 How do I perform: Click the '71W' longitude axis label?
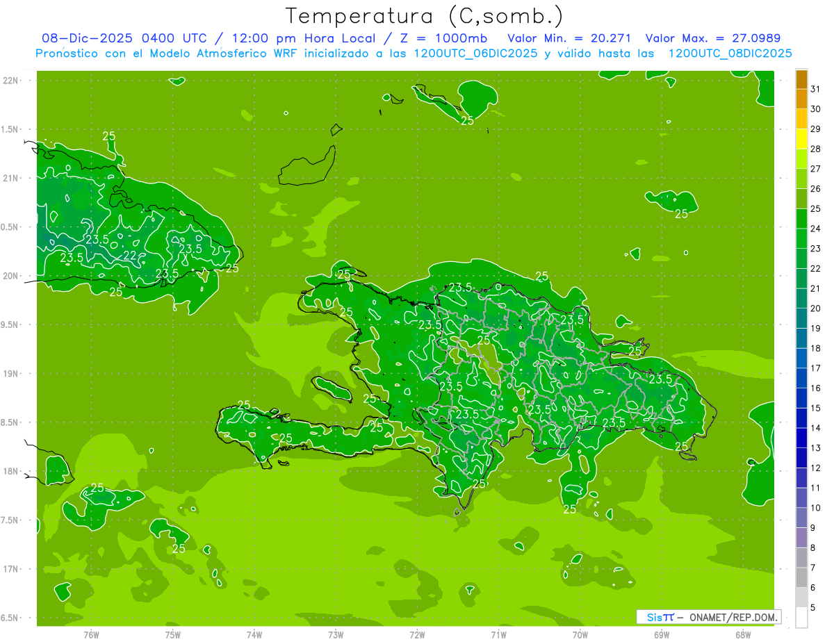498,635
